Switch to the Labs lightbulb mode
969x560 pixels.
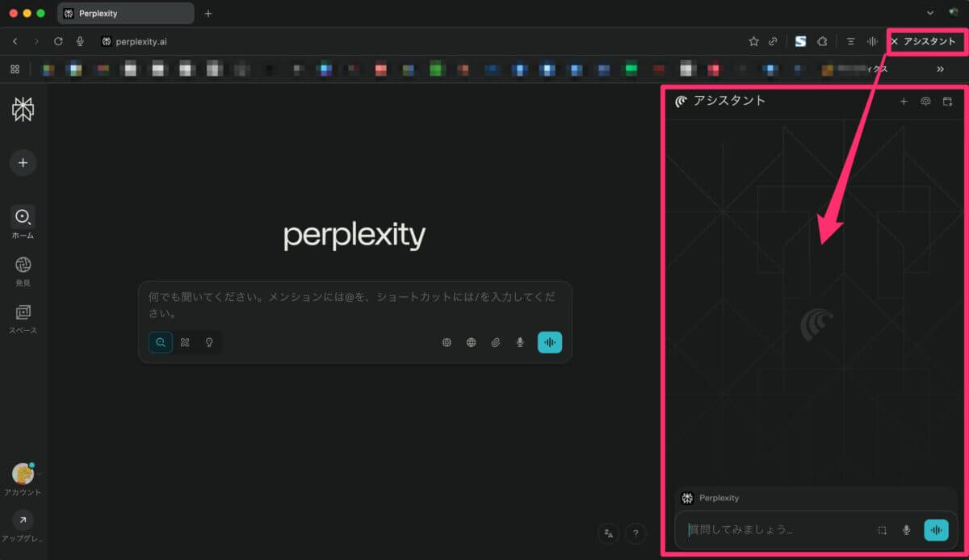tap(209, 342)
